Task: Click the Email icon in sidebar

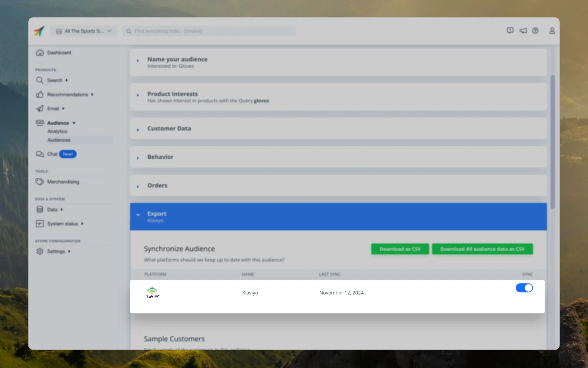Action: point(40,108)
